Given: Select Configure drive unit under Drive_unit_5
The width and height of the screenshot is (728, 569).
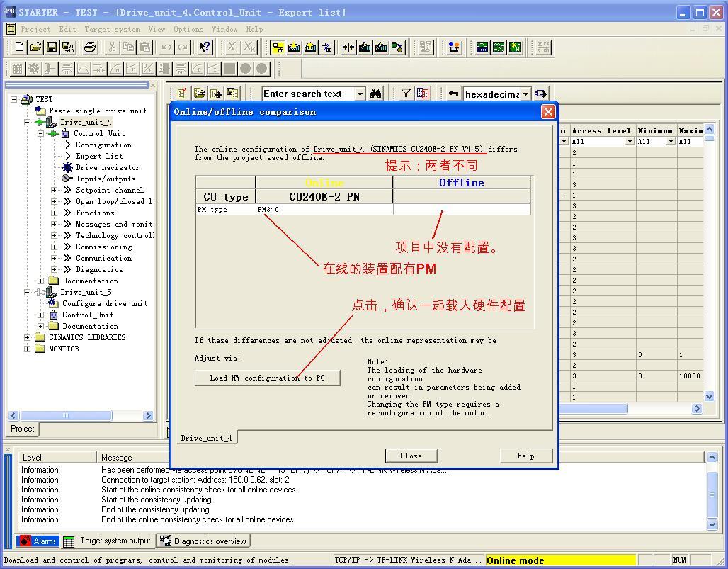Looking at the screenshot, I should pyautogui.click(x=105, y=303).
